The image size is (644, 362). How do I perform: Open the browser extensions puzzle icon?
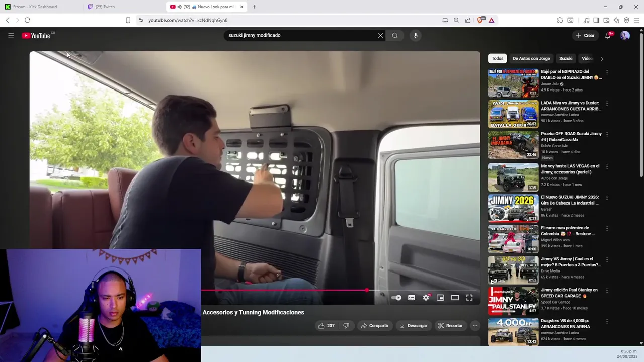coord(560,20)
